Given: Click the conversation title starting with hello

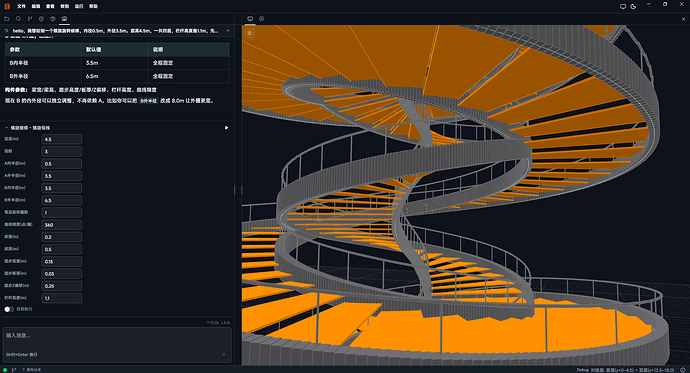Looking at the screenshot, I should pyautogui.click(x=115, y=31).
